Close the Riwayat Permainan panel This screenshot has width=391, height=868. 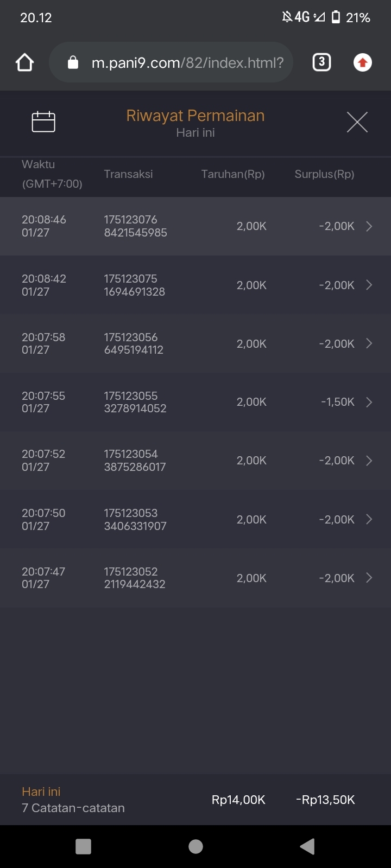point(357,122)
